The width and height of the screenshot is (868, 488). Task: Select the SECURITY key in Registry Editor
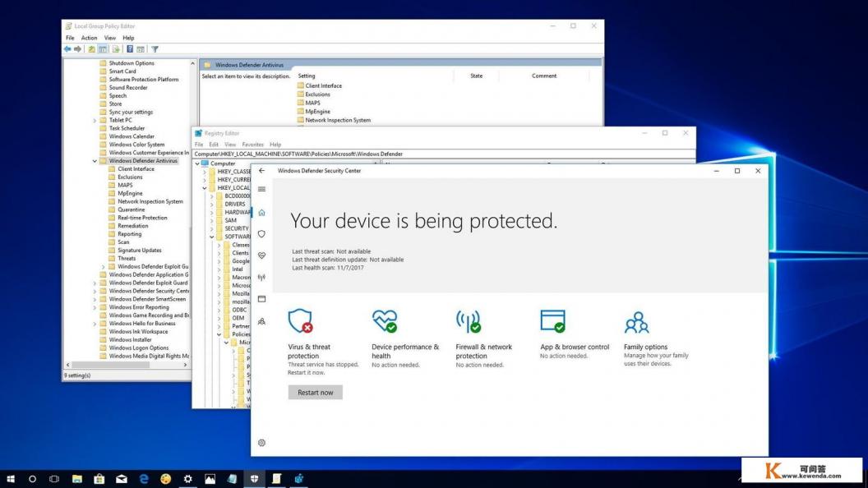[x=237, y=228]
